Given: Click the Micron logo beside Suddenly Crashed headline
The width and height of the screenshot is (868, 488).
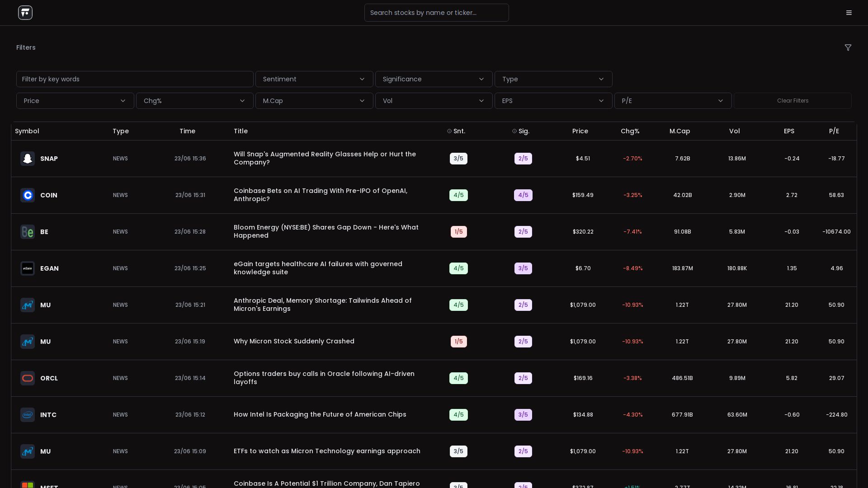Looking at the screenshot, I should [28, 342].
